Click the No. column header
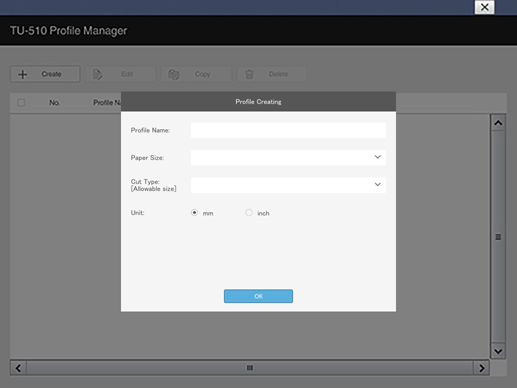This screenshot has height=388, width=517. (x=54, y=103)
